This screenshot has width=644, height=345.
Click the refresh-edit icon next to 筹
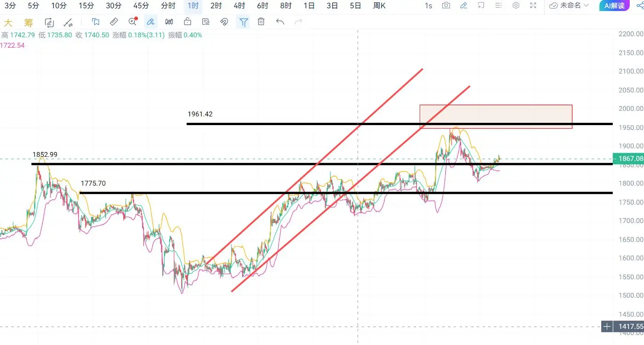(x=49, y=23)
